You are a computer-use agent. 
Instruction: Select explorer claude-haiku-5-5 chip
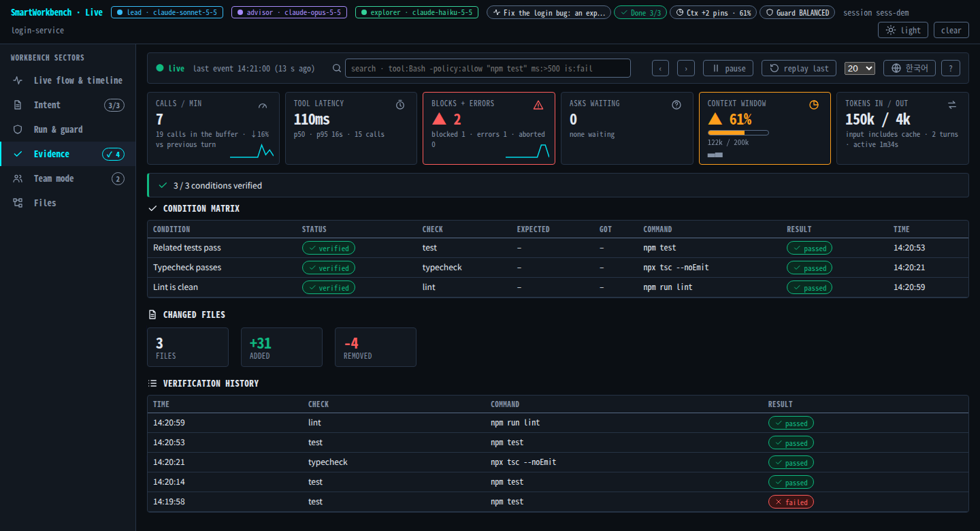click(416, 12)
